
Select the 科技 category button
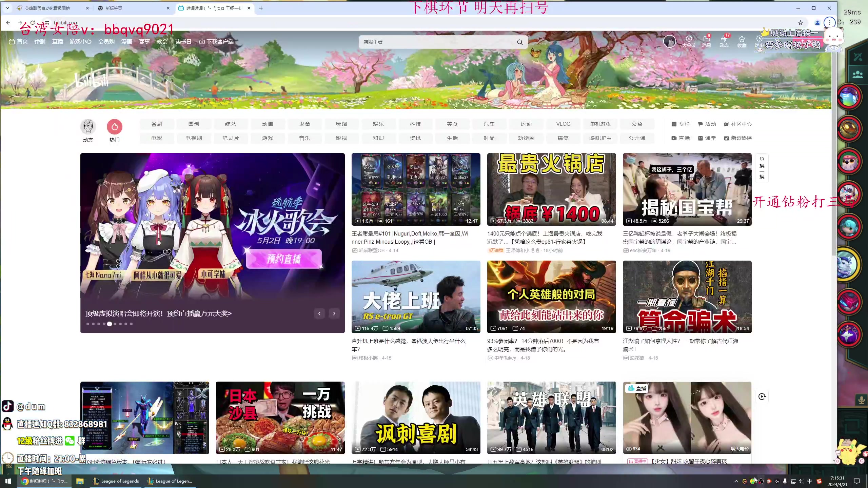(415, 124)
